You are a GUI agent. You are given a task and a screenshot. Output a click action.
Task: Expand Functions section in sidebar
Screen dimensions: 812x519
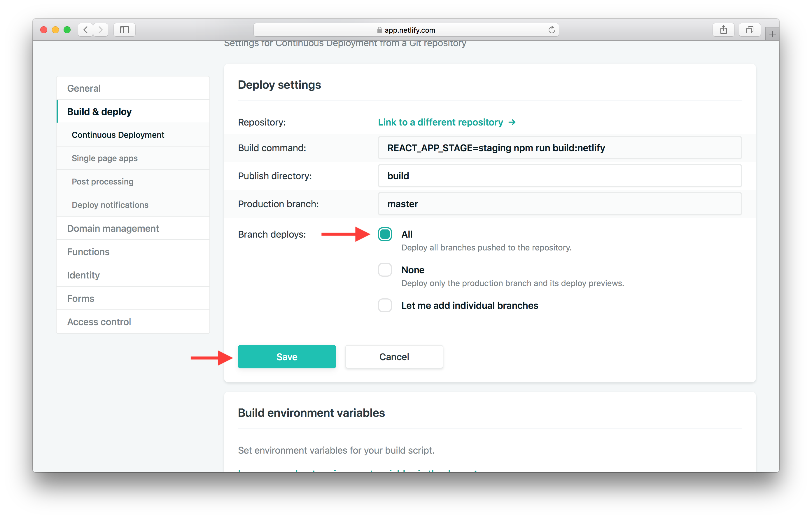(89, 251)
